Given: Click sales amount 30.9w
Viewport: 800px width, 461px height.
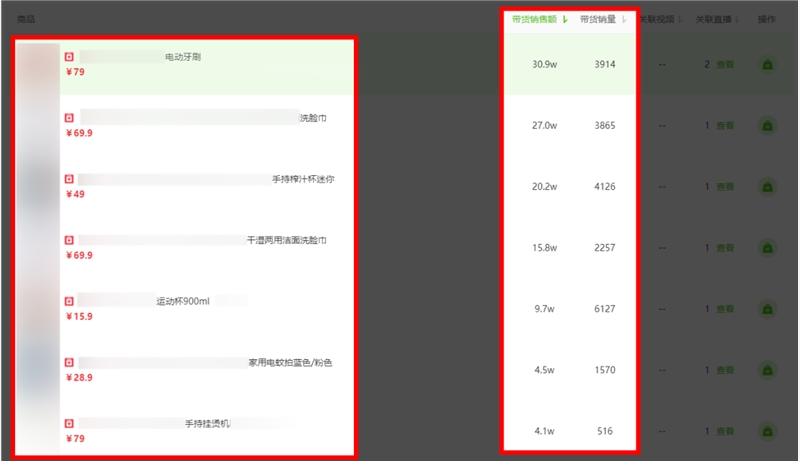Looking at the screenshot, I should click(544, 65).
